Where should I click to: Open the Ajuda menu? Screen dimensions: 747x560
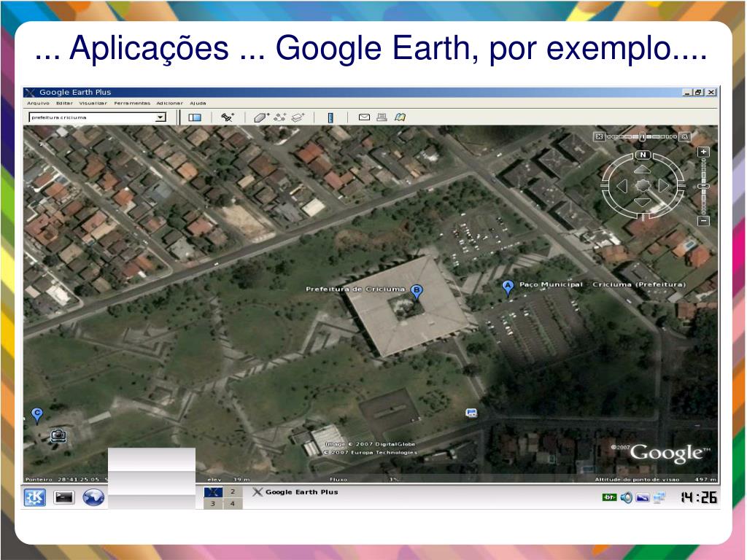tap(198, 104)
